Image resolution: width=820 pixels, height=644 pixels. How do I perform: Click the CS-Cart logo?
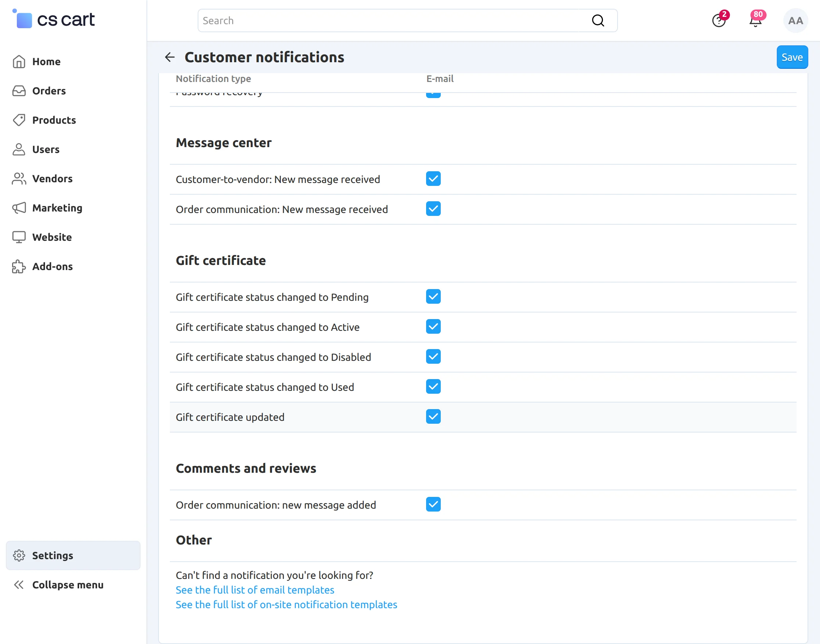point(53,19)
